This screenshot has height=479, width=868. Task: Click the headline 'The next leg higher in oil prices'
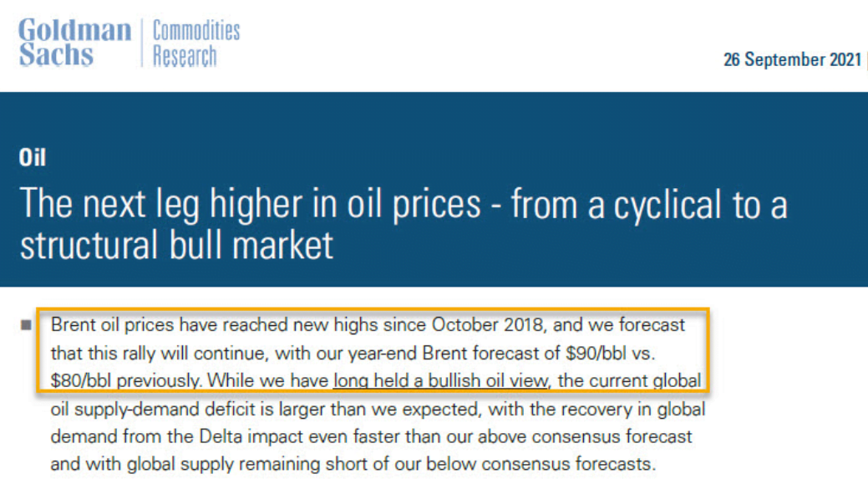pos(249,205)
